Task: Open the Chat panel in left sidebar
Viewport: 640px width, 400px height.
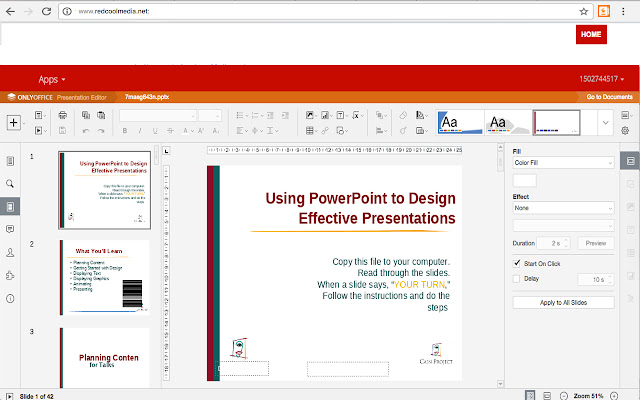Action: [x=10, y=252]
